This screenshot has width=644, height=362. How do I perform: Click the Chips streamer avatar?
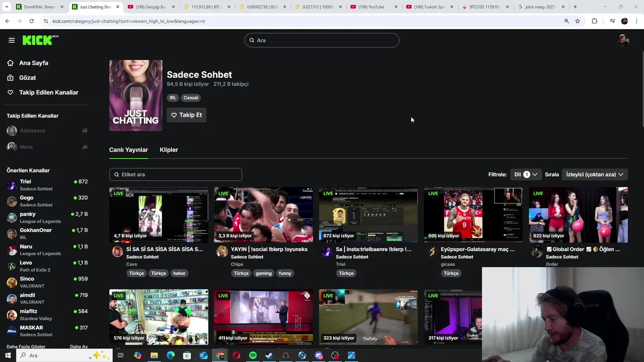point(222,252)
